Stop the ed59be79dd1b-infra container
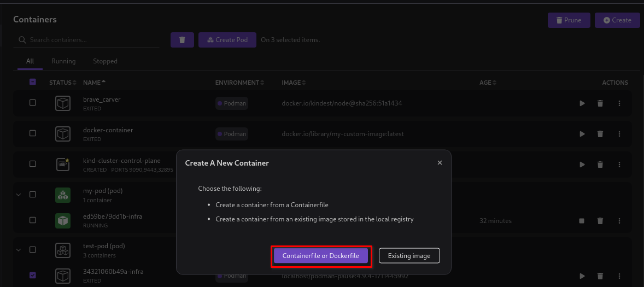Viewport: 644px width, 287px height. point(582,221)
